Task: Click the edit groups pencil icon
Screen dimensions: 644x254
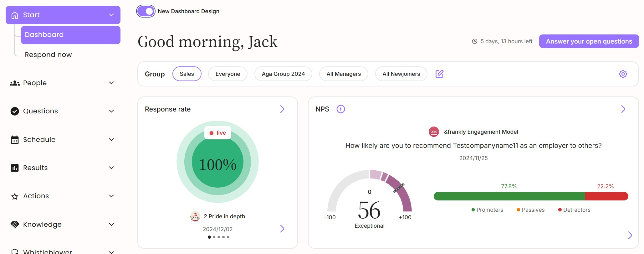Action: point(439,74)
